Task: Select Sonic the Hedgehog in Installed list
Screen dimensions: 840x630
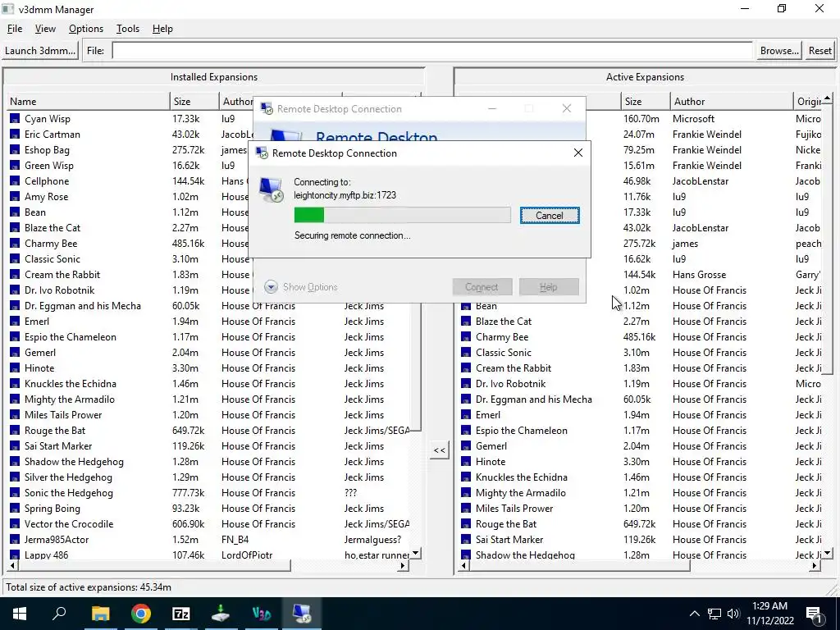Action: [69, 493]
